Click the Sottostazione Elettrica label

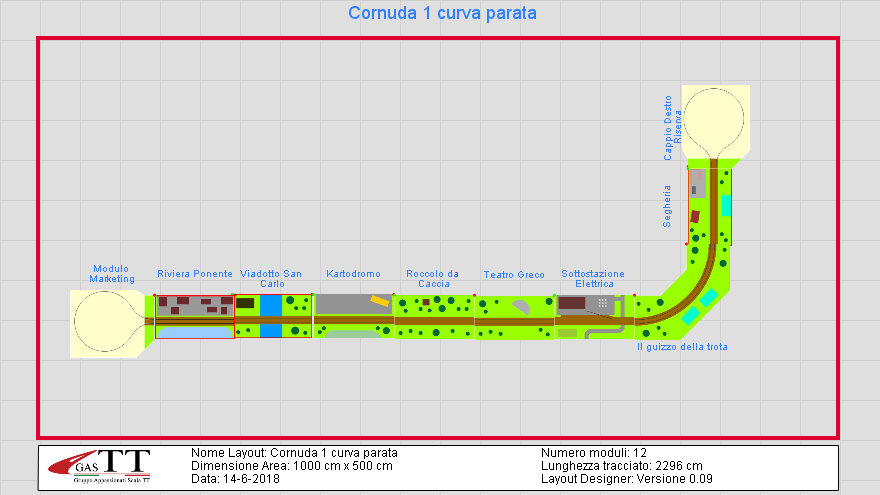click(592, 279)
